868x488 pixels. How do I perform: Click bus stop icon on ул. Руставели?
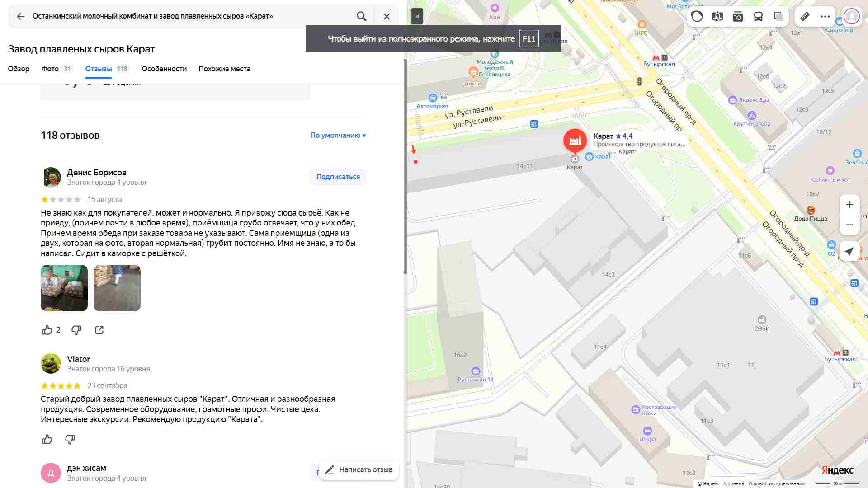click(x=534, y=124)
